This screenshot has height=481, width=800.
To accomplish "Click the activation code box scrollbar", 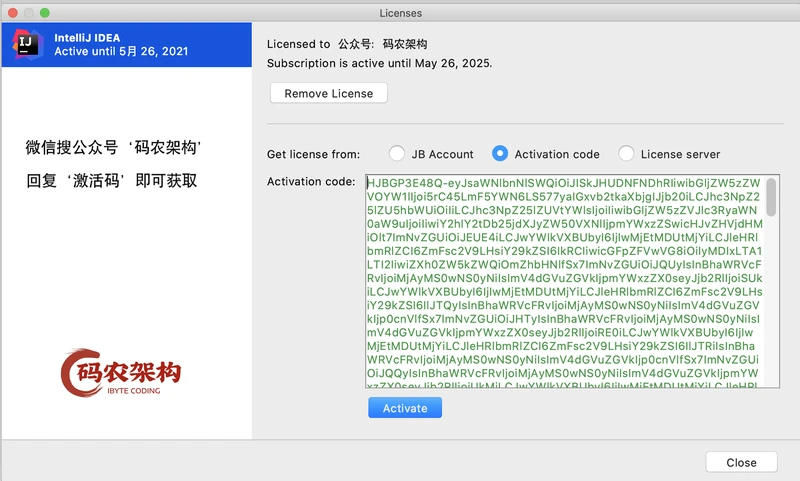I will (x=771, y=198).
